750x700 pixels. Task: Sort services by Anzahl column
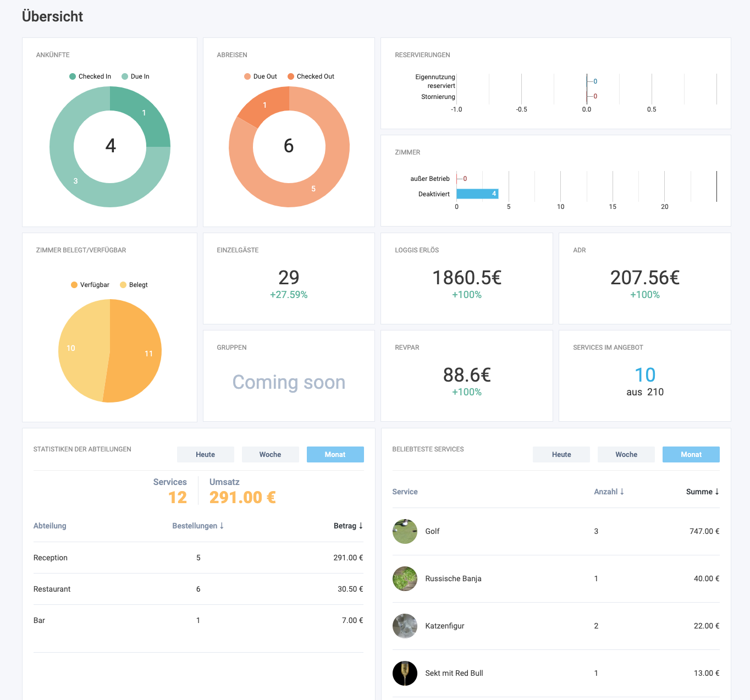609,492
